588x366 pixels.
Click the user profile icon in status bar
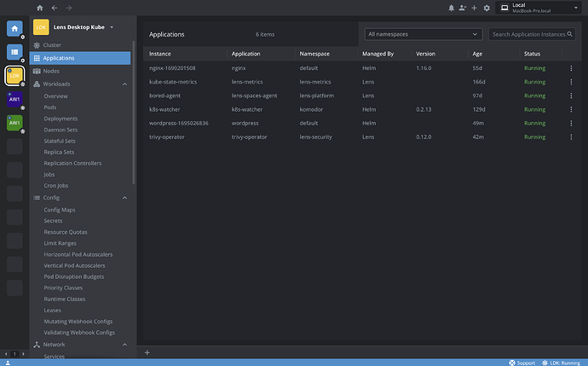coord(8,363)
